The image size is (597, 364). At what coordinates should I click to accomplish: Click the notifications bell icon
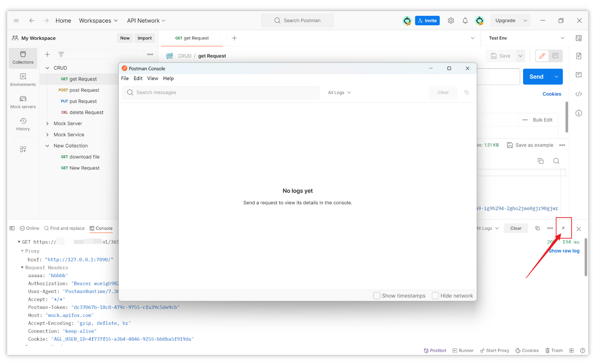click(465, 21)
